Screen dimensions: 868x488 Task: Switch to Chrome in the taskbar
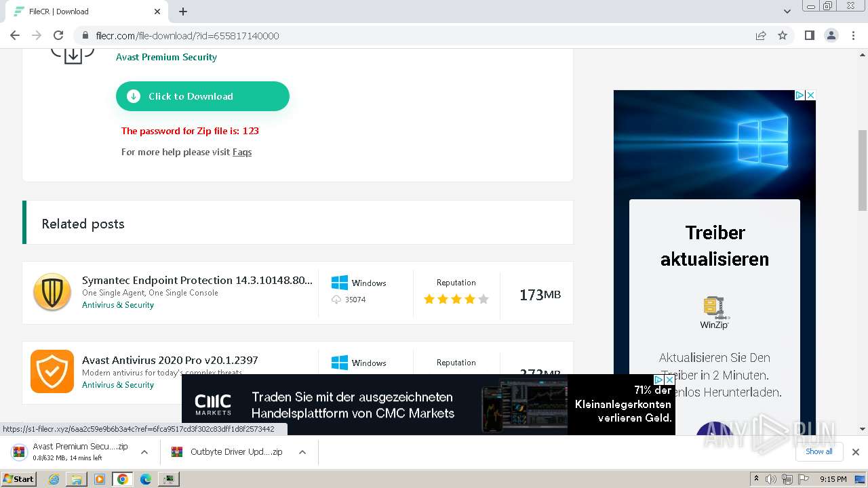tap(122, 479)
